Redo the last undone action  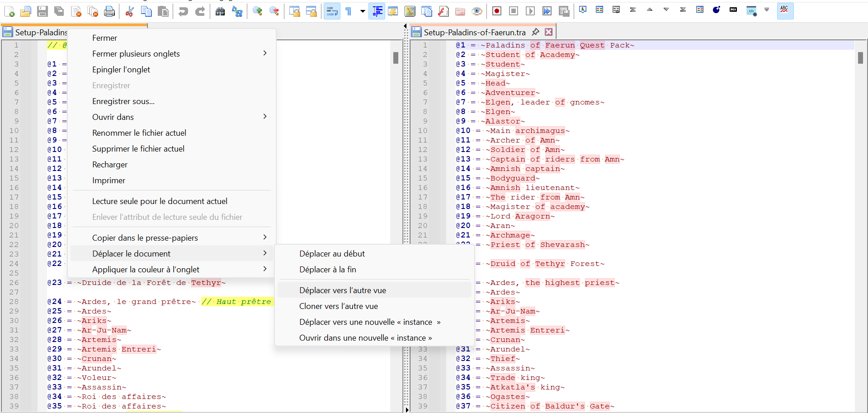[x=200, y=11]
